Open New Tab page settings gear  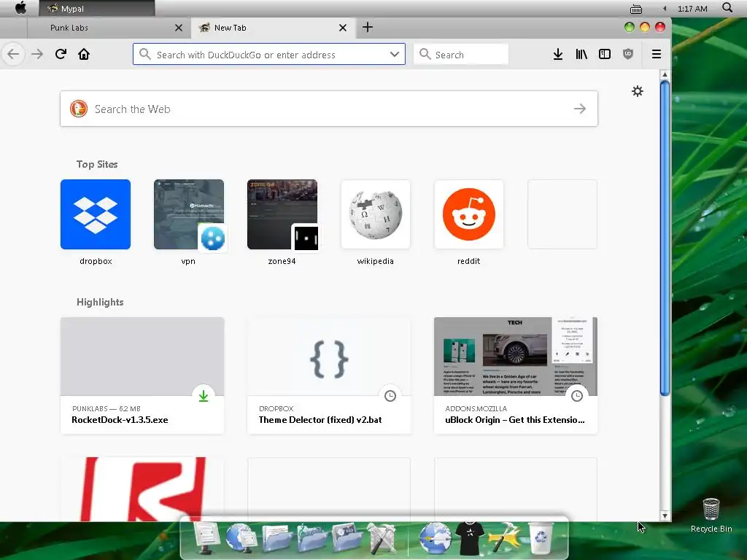638,91
